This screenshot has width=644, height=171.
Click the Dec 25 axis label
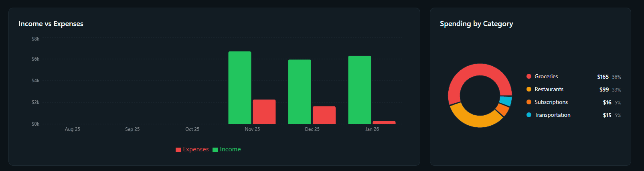312,129
